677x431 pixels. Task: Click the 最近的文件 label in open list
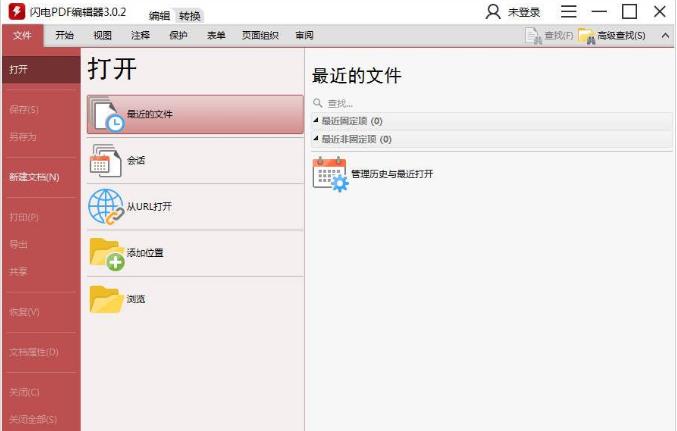[149, 114]
